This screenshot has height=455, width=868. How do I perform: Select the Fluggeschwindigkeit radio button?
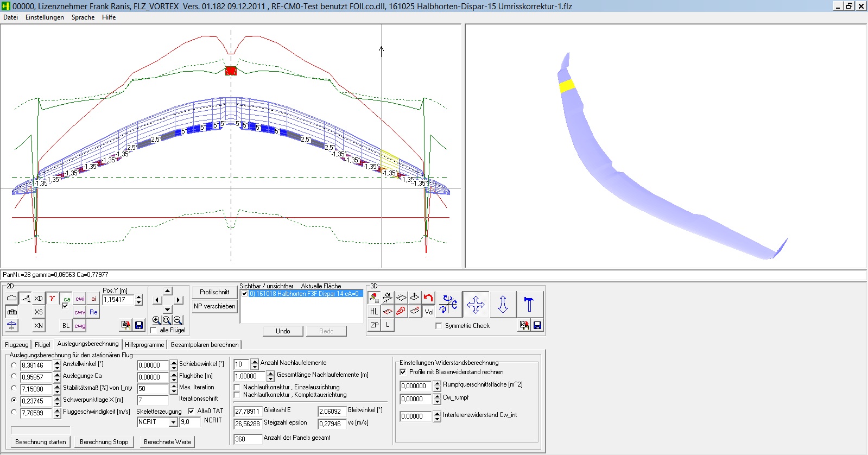(14, 412)
